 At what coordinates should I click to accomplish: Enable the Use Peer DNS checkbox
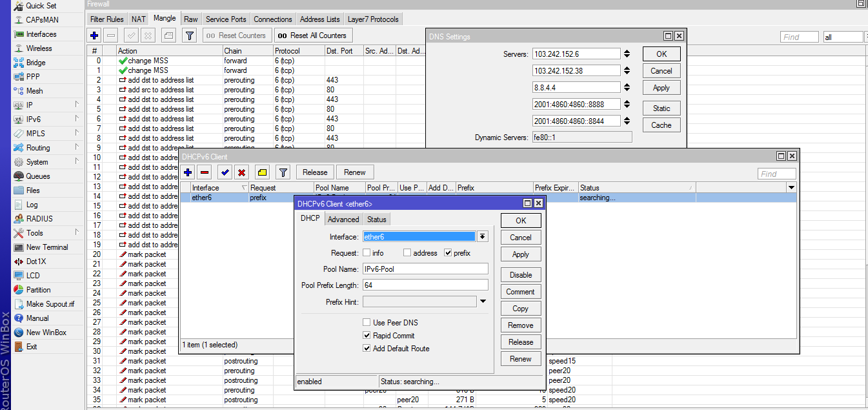coord(367,323)
